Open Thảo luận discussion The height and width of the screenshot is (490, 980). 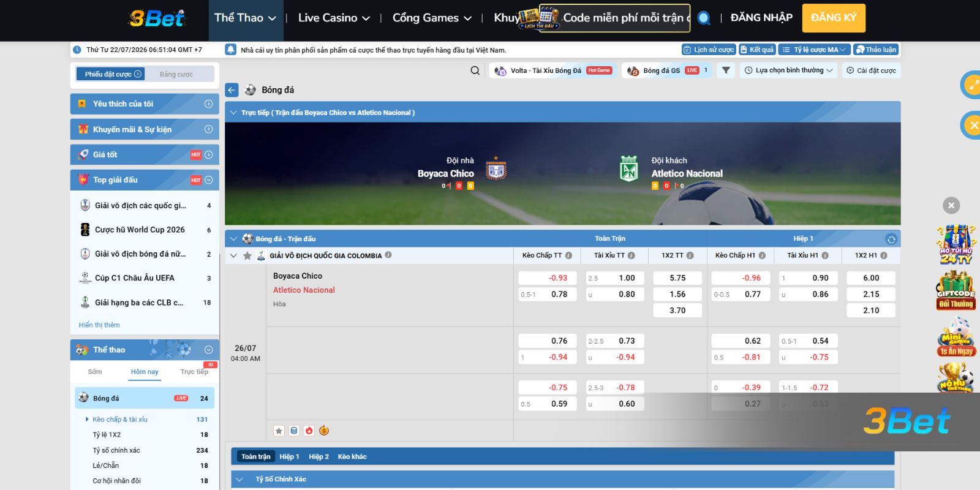point(876,50)
